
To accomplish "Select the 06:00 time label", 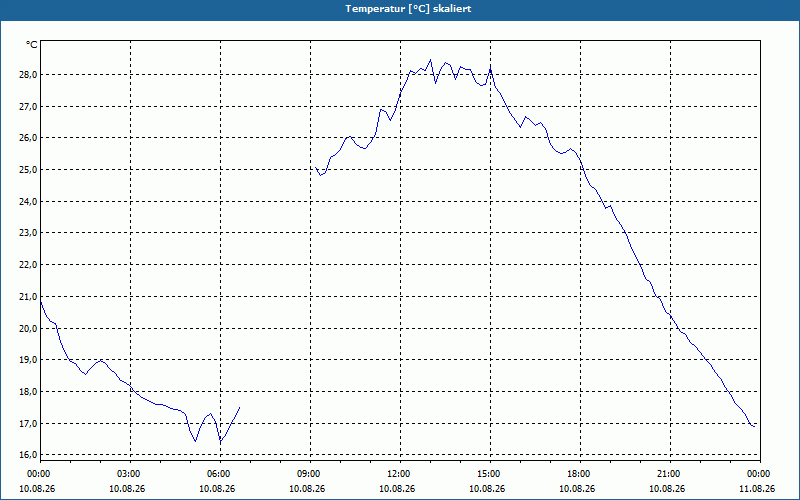I will [x=220, y=474].
